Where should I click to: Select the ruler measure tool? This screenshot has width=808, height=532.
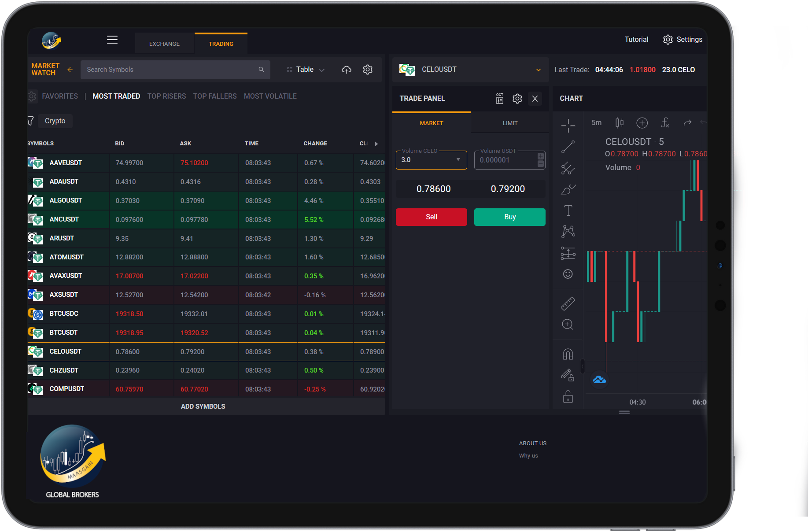click(568, 303)
